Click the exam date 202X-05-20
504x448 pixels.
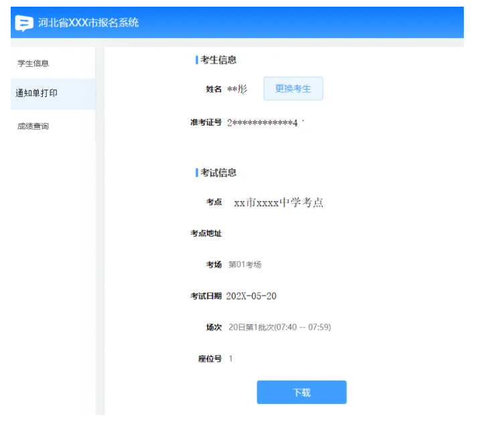click(x=251, y=296)
